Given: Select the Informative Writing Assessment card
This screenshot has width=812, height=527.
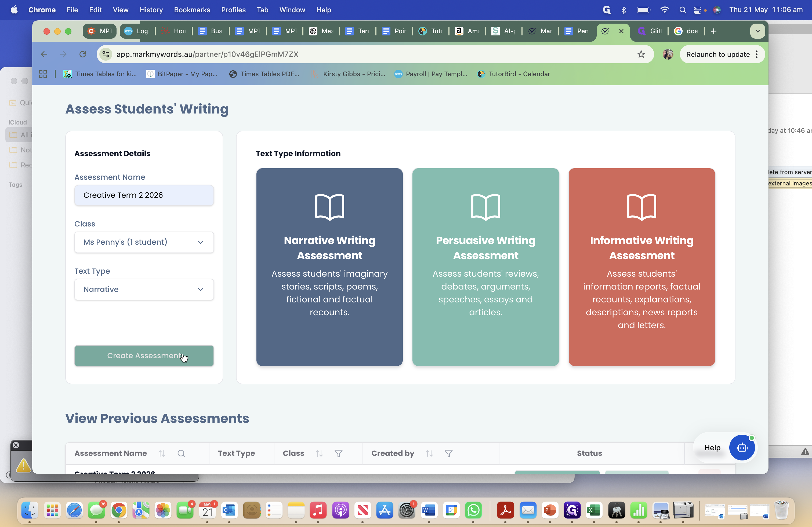Looking at the screenshot, I should [x=641, y=267].
